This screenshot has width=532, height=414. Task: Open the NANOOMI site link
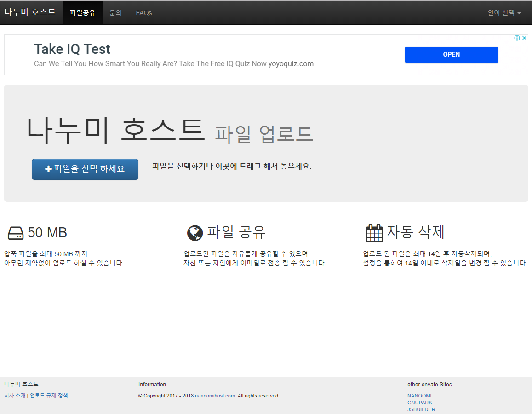(x=419, y=396)
